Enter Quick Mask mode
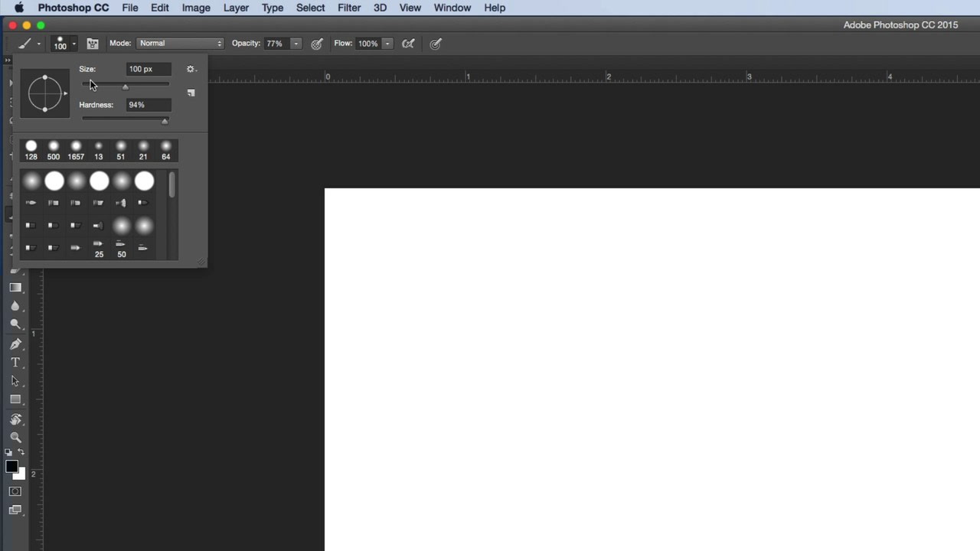 (15, 491)
